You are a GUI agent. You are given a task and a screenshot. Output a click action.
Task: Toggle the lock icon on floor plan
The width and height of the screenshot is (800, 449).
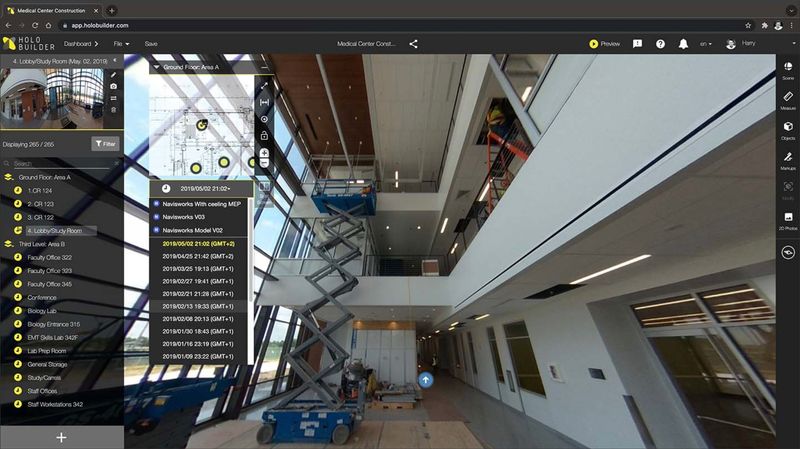pos(264,135)
